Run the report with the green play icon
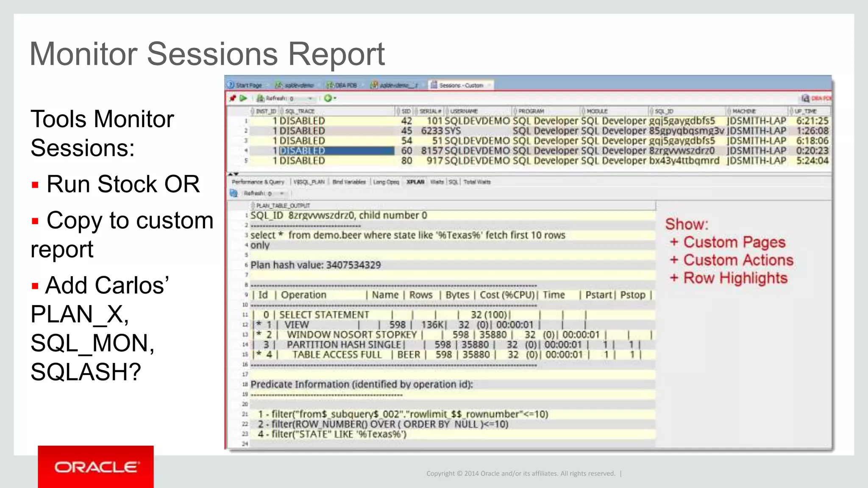Viewport: 868px width, 488px height. pos(243,98)
